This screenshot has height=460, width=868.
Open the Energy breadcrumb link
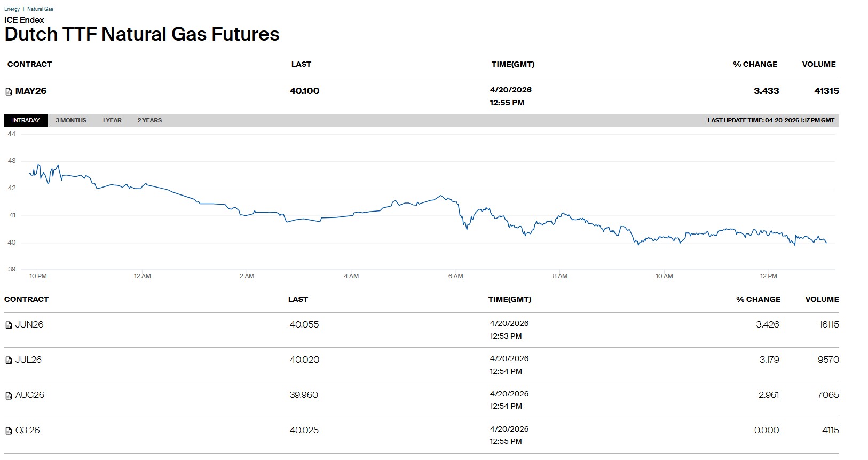[12, 9]
